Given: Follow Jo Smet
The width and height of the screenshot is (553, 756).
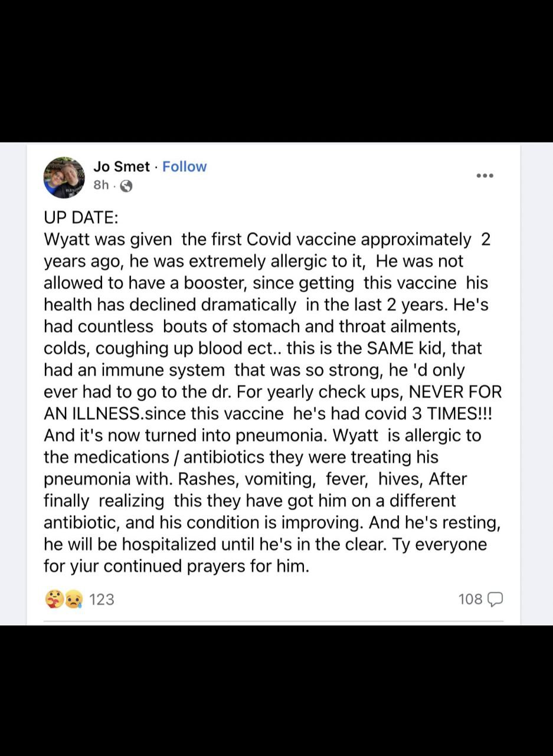Looking at the screenshot, I should point(185,167).
